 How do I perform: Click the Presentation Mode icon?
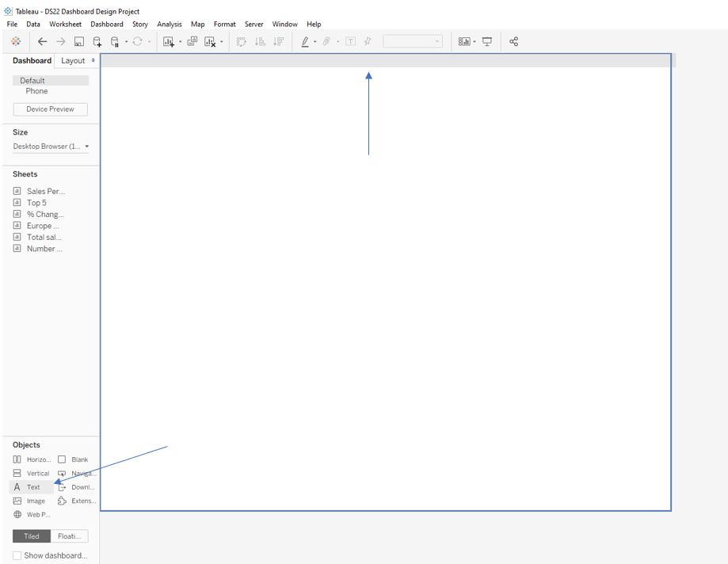487,41
